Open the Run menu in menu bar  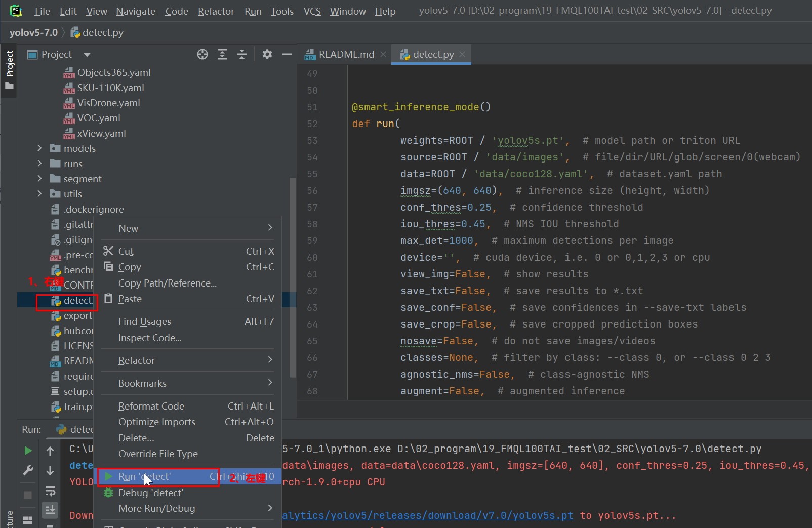click(253, 11)
